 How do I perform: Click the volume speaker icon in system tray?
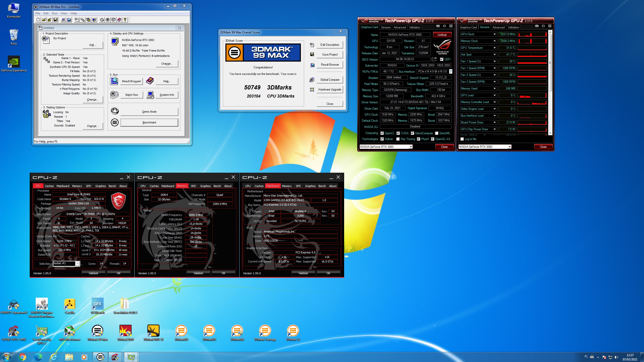pos(616,357)
